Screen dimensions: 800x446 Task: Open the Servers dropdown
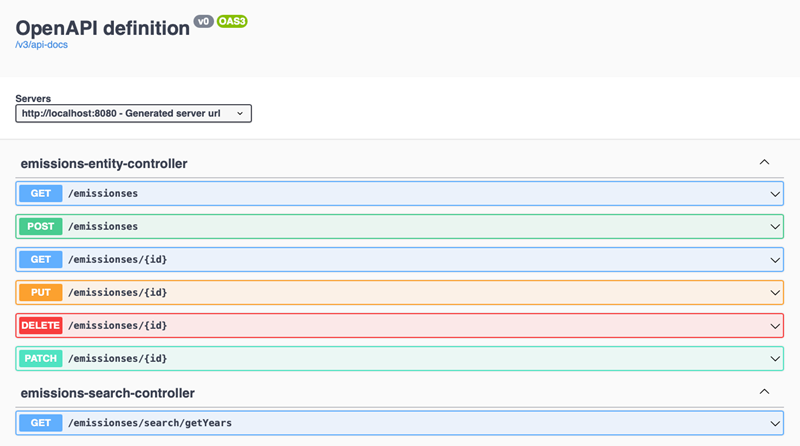pos(133,114)
